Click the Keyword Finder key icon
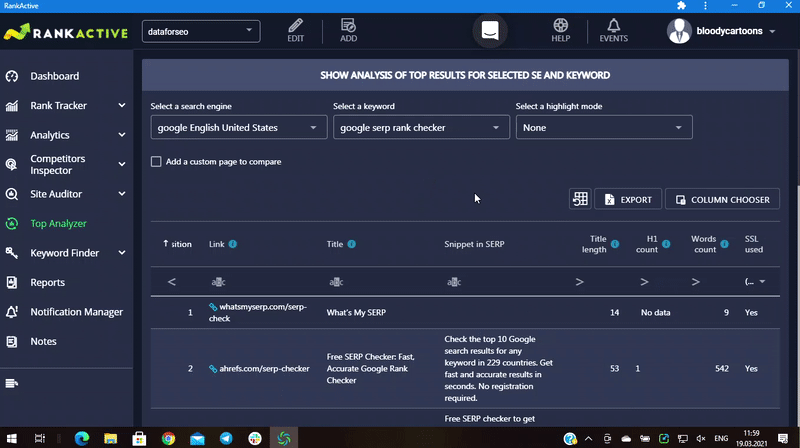The width and height of the screenshot is (800, 448). (12, 253)
